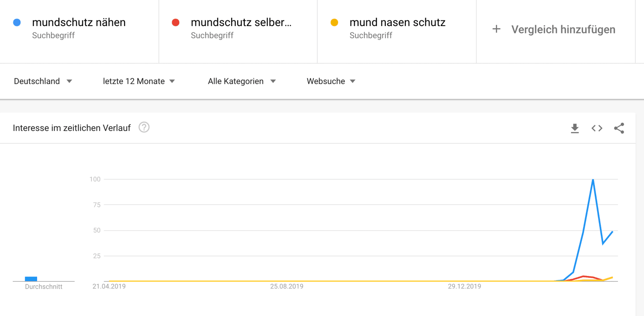Click the plus icon to add comparison
Screen dimensions: 644x316
[496, 29]
